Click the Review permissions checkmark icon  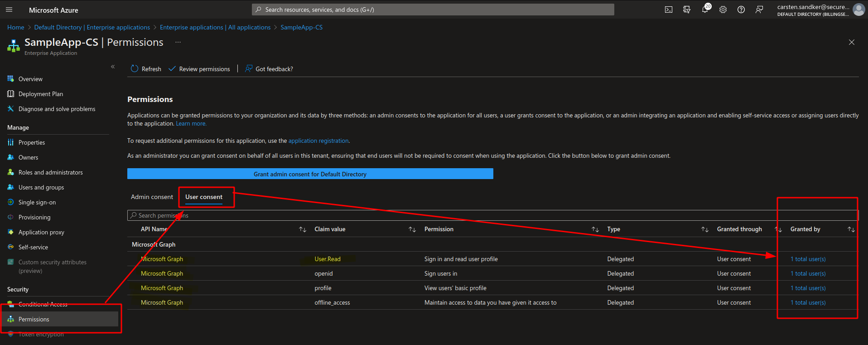coord(172,69)
